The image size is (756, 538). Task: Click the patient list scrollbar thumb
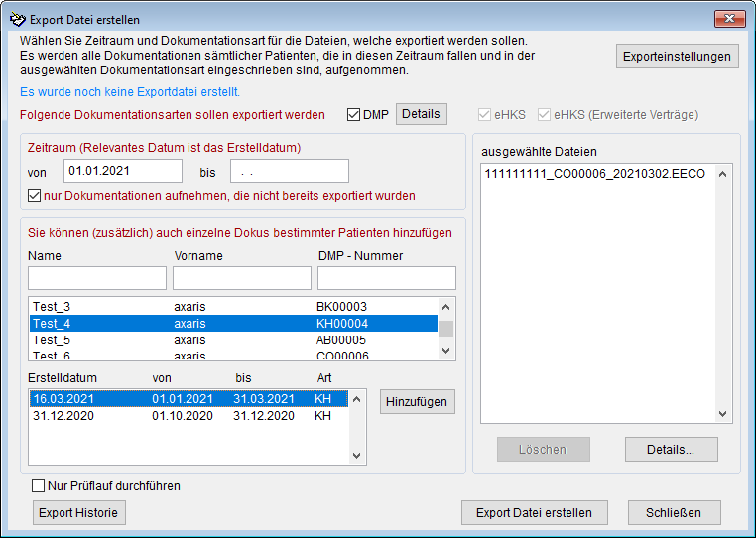tap(446, 330)
